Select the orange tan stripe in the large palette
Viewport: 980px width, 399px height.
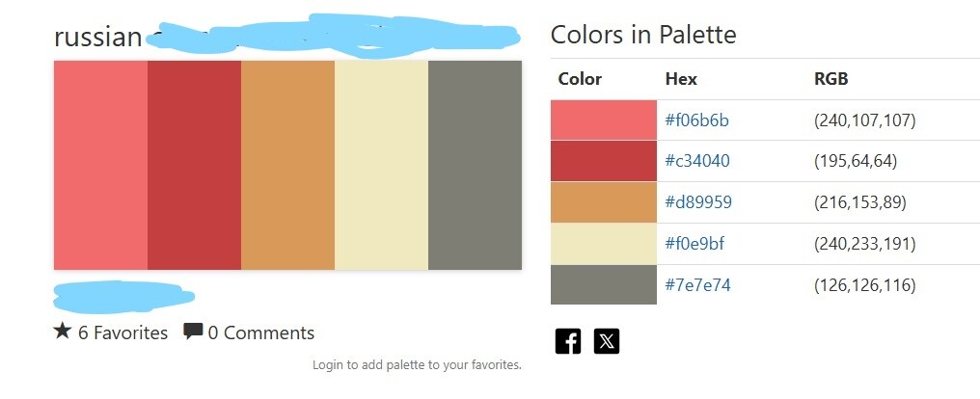pyautogui.click(x=287, y=165)
